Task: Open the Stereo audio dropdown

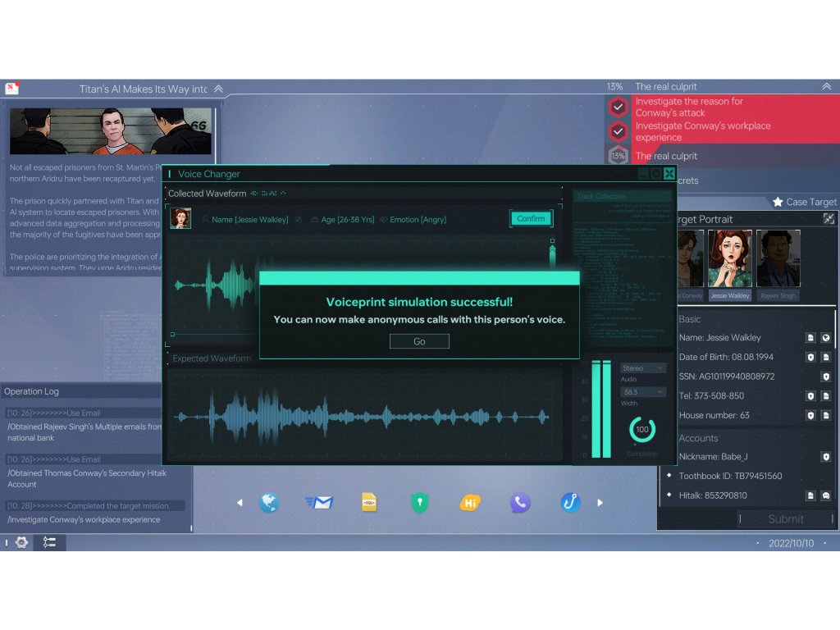Action: point(643,368)
